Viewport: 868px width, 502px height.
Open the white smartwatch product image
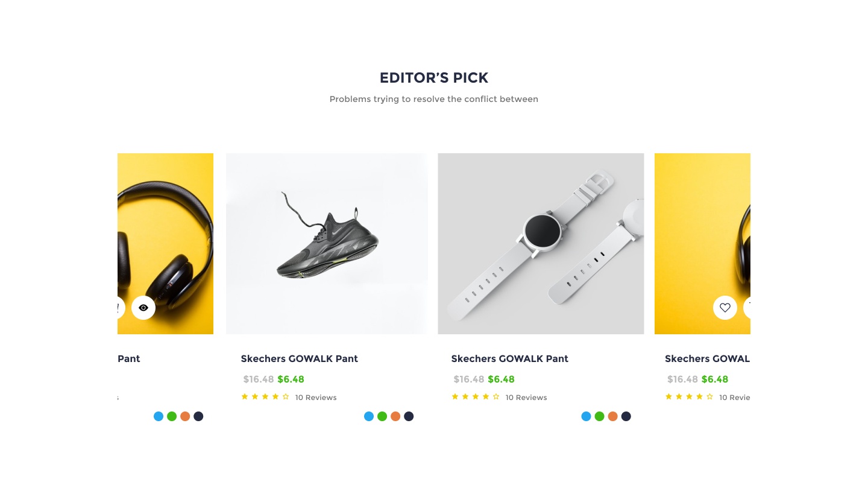tap(541, 244)
